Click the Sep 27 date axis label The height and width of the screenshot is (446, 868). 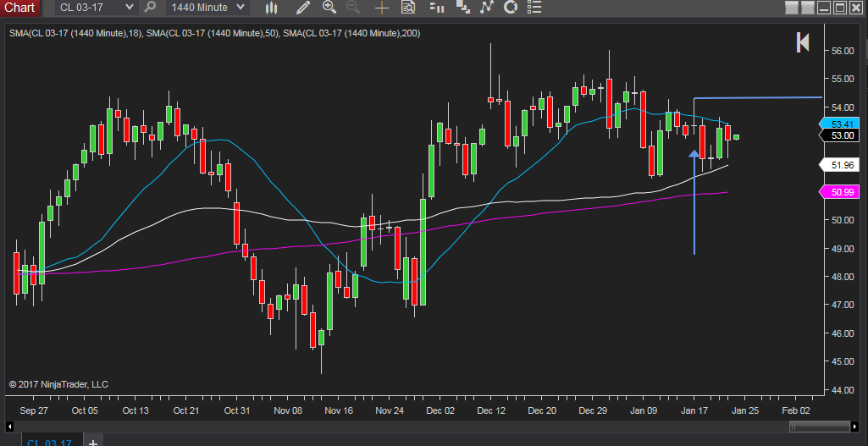[34, 410]
